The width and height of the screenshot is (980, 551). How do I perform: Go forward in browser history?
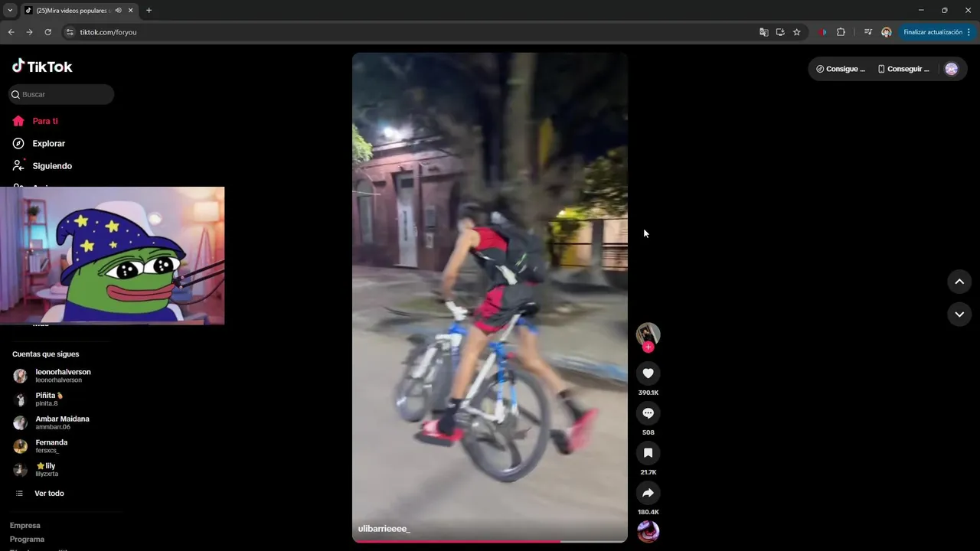(29, 32)
